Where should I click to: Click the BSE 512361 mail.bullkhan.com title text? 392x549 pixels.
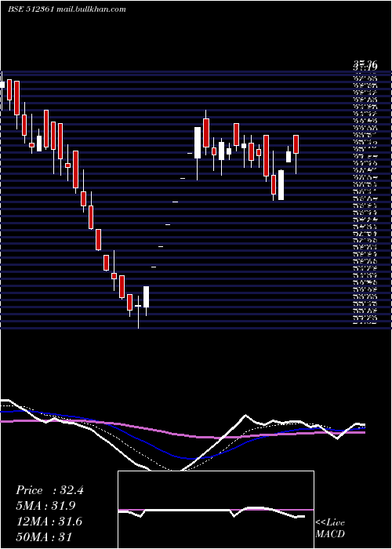point(67,9)
